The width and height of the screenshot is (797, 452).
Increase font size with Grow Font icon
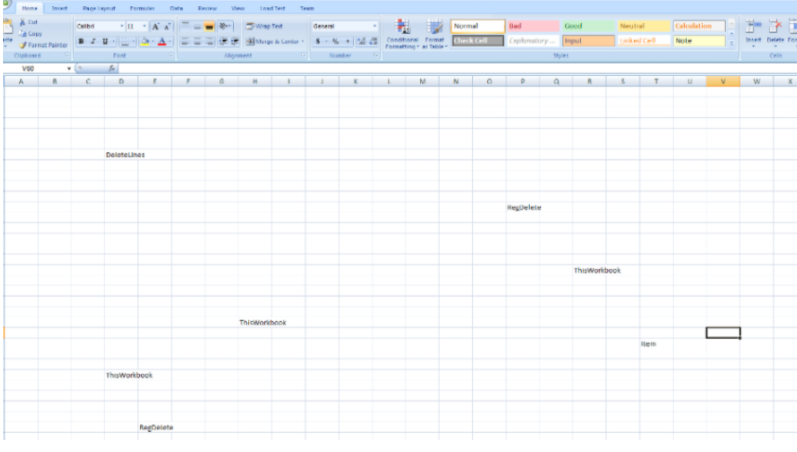coord(154,25)
